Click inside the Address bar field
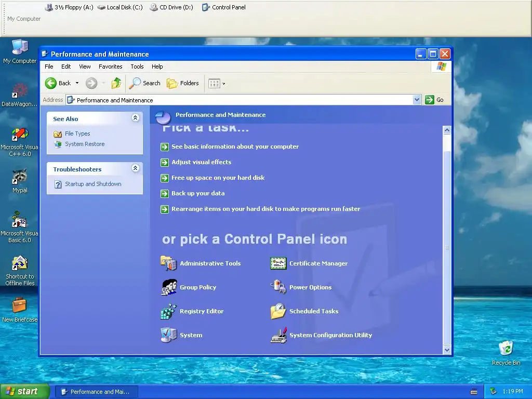This screenshot has height=399, width=532. click(240, 100)
